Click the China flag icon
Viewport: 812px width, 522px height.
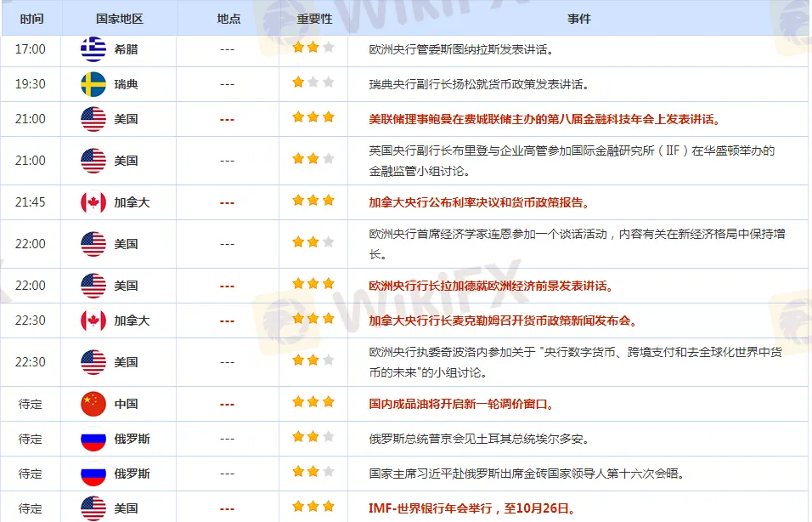(x=93, y=404)
